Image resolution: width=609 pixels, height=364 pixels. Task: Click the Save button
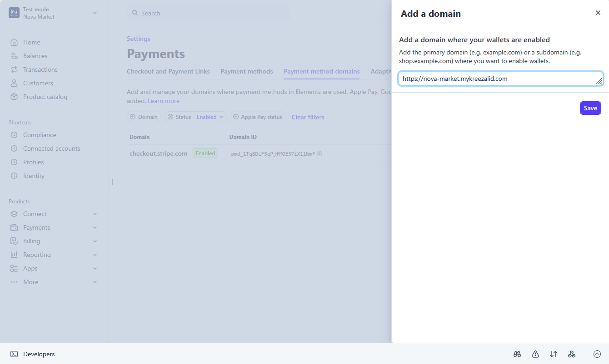point(590,108)
